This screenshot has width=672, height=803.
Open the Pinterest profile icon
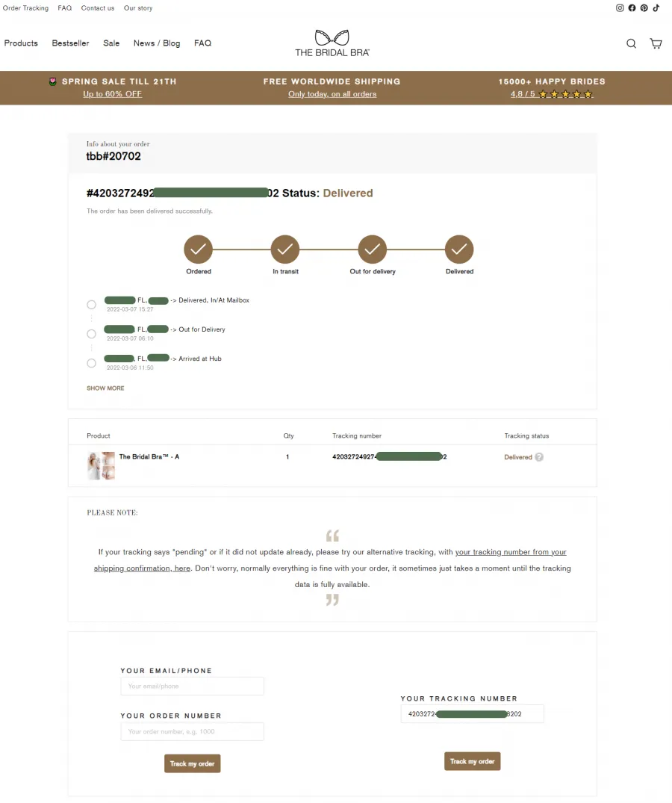pyautogui.click(x=644, y=7)
